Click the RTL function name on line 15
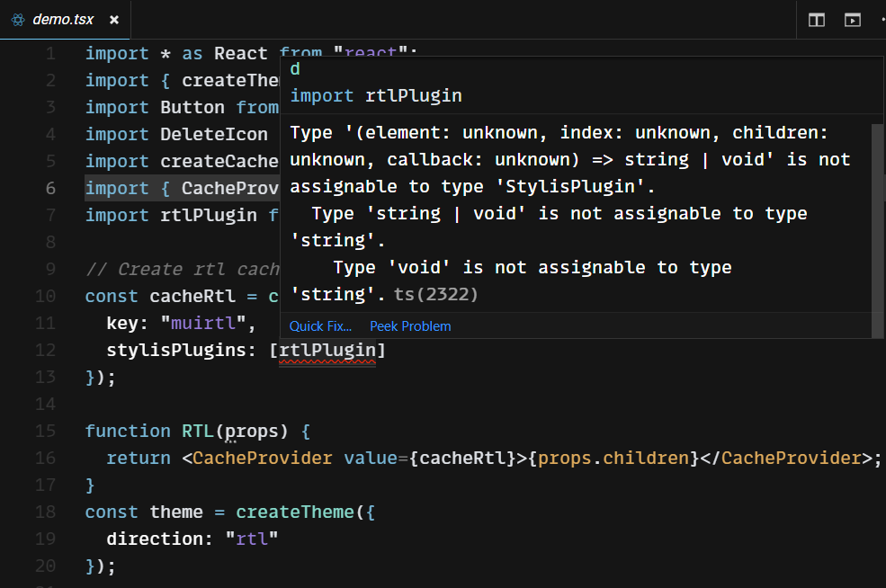The width and height of the screenshot is (886, 588). pos(198,432)
